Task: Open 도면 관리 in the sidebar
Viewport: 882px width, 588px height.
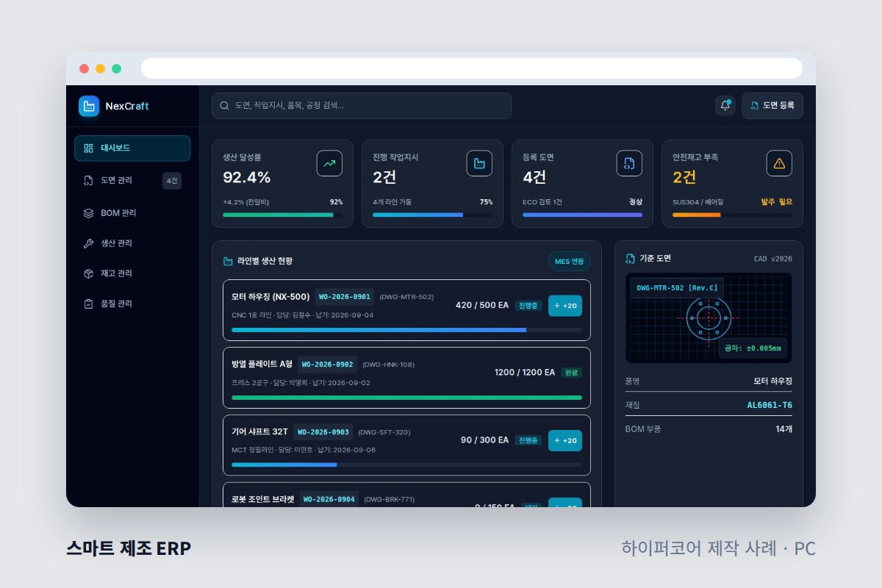Action: [x=132, y=180]
